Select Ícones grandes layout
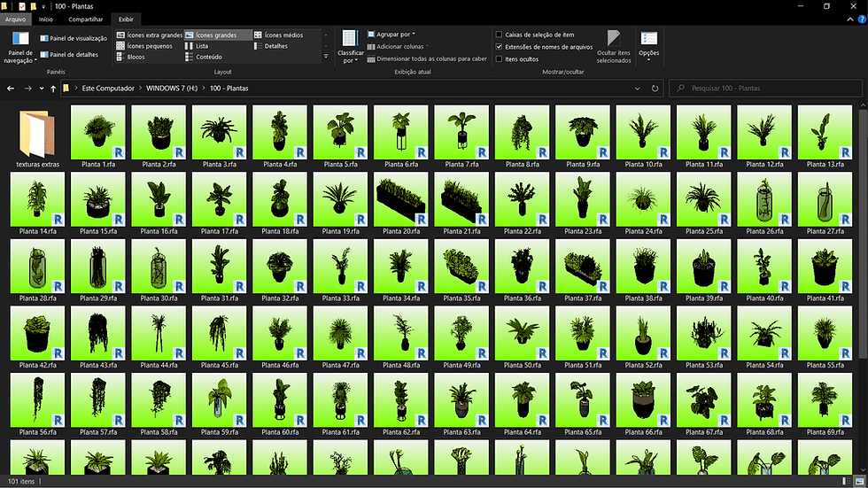868x488 pixels. [x=218, y=35]
